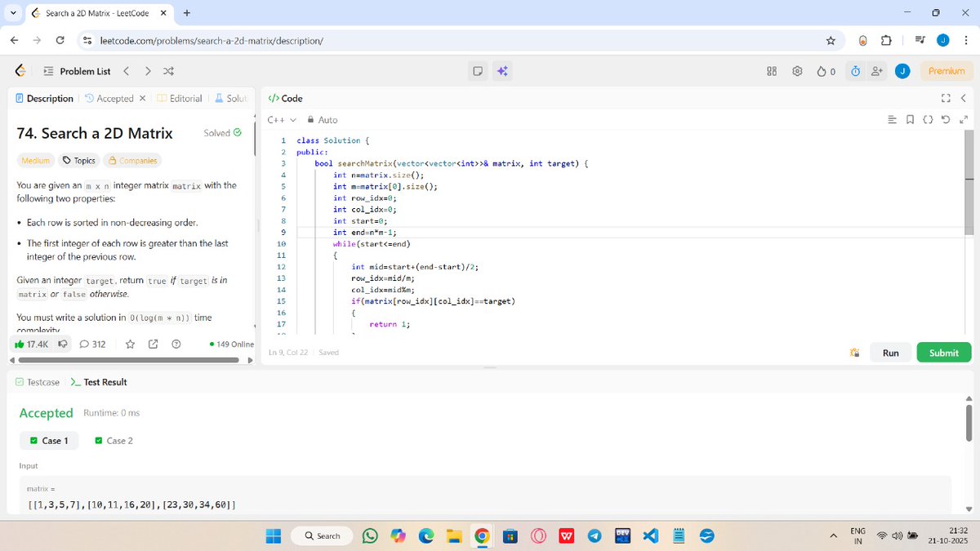Reset code to default with undo icon
Viewport: 980px width, 551px height.
tap(946, 120)
